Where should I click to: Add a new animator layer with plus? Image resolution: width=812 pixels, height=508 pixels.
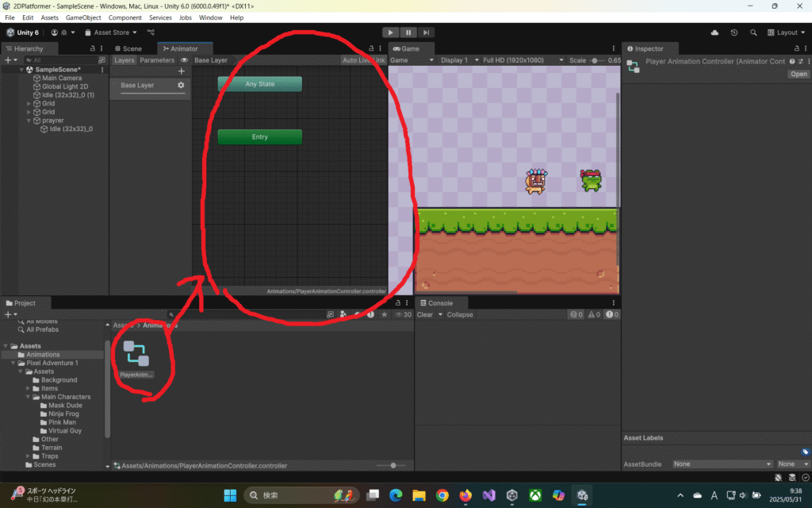[x=182, y=71]
